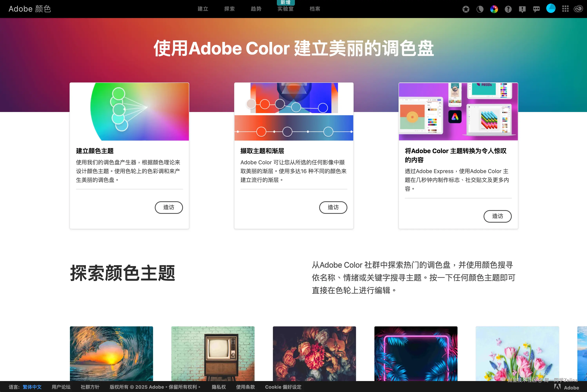Click the exclamation feedback icon
This screenshot has width=587, height=392.
pos(522,9)
